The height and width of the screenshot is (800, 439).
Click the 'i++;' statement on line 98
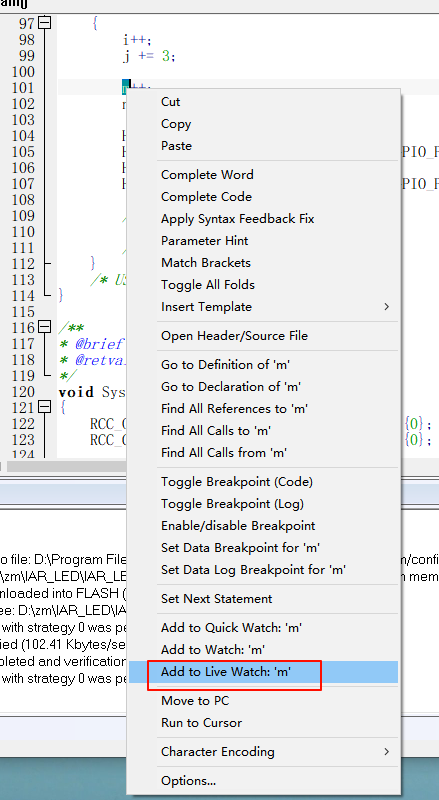pyautogui.click(x=137, y=40)
